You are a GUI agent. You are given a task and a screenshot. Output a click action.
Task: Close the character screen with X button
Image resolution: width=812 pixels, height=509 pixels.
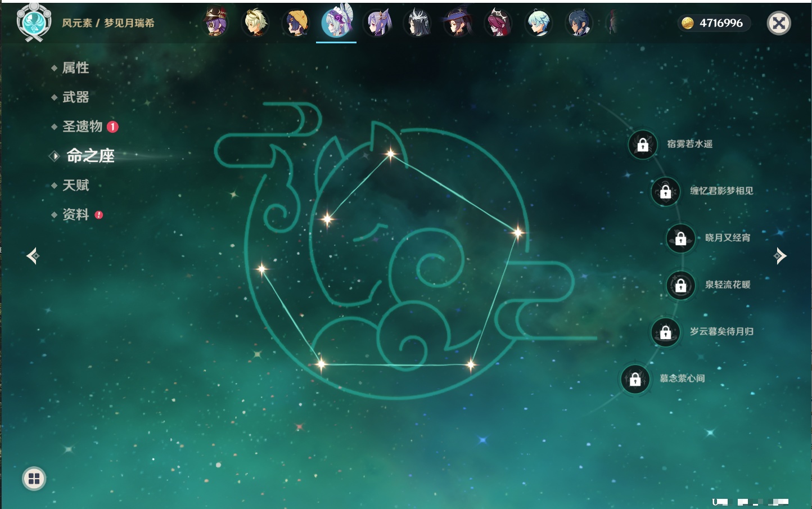coord(779,23)
